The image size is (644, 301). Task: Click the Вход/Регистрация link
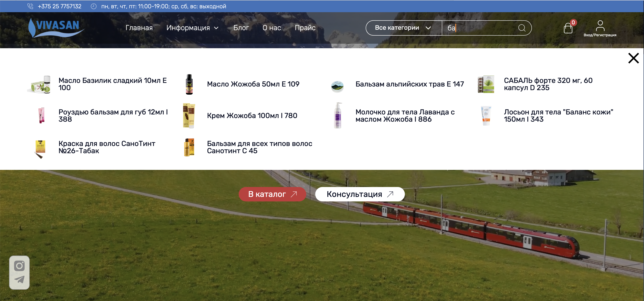[x=600, y=35]
